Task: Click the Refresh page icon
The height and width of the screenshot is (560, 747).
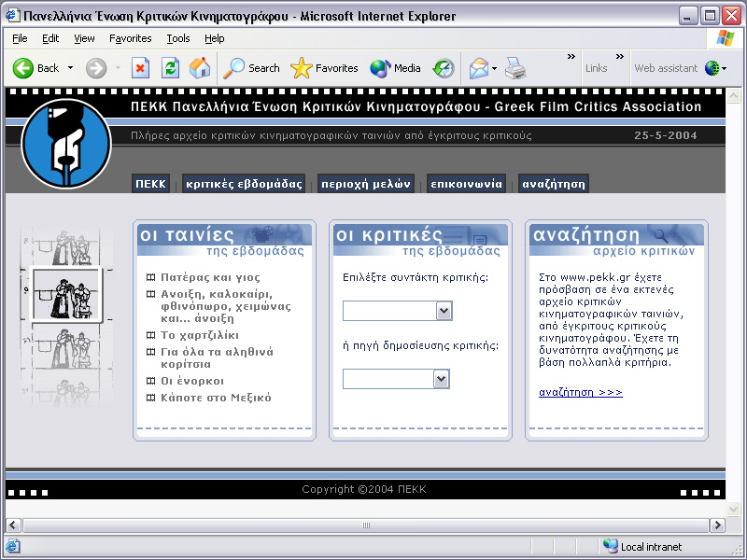Action: click(170, 68)
